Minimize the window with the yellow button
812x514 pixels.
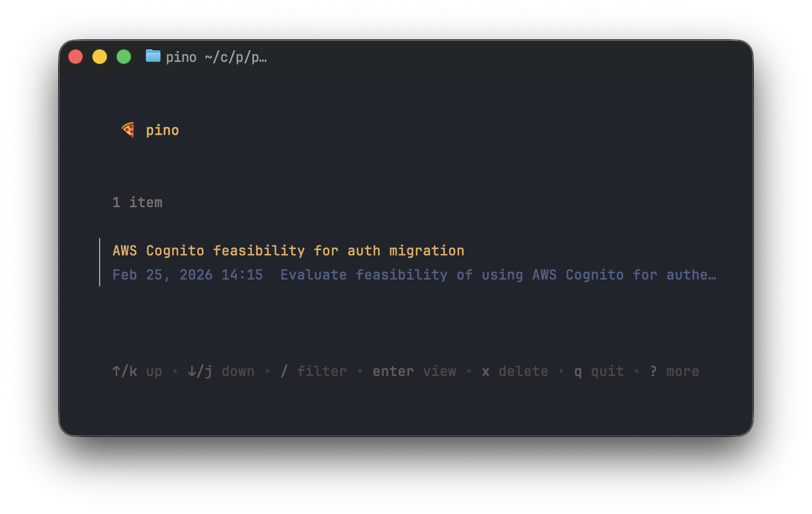point(100,57)
